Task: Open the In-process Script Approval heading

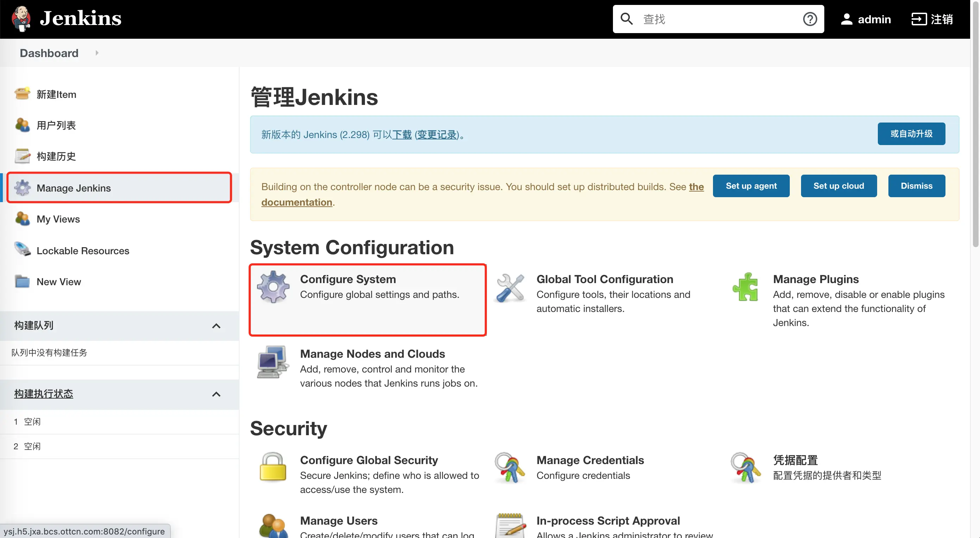Action: coord(608,520)
